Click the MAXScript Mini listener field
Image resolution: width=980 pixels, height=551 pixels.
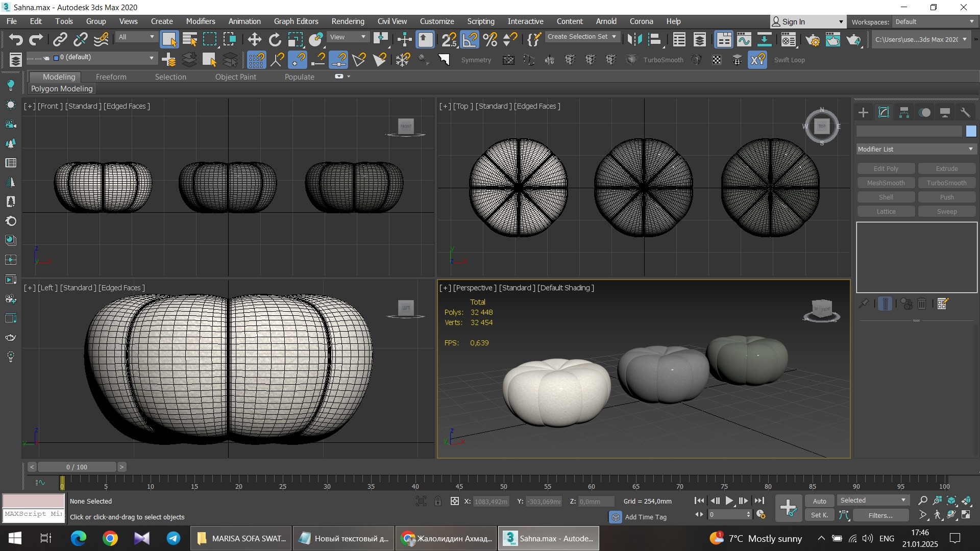(x=33, y=514)
